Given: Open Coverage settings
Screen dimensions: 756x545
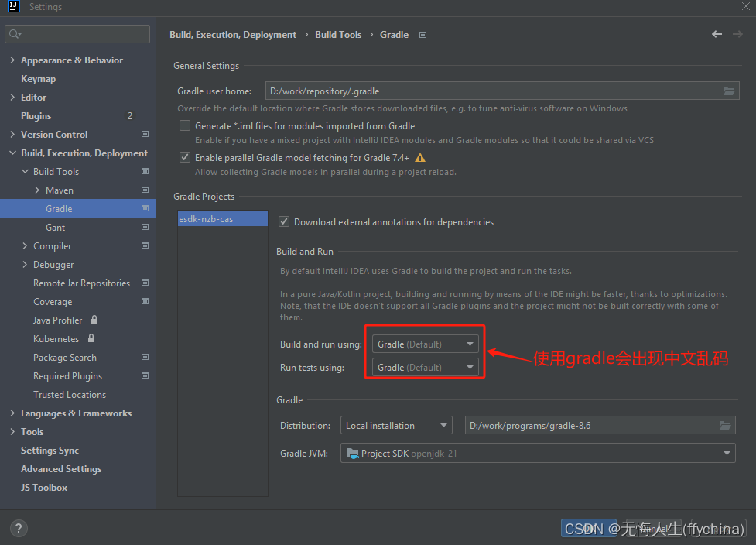Looking at the screenshot, I should click(53, 301).
